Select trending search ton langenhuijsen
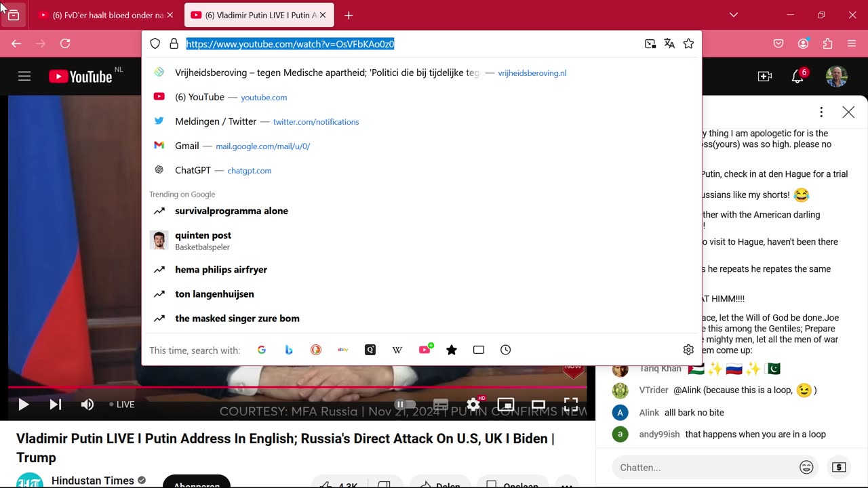Image resolution: width=868 pixels, height=488 pixels. pyautogui.click(x=421, y=293)
